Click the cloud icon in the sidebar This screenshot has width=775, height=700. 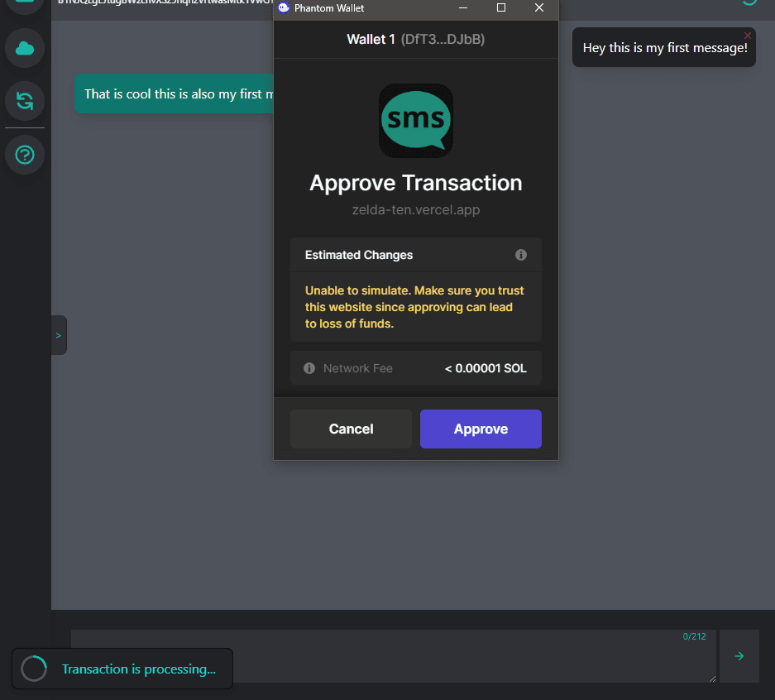click(25, 49)
